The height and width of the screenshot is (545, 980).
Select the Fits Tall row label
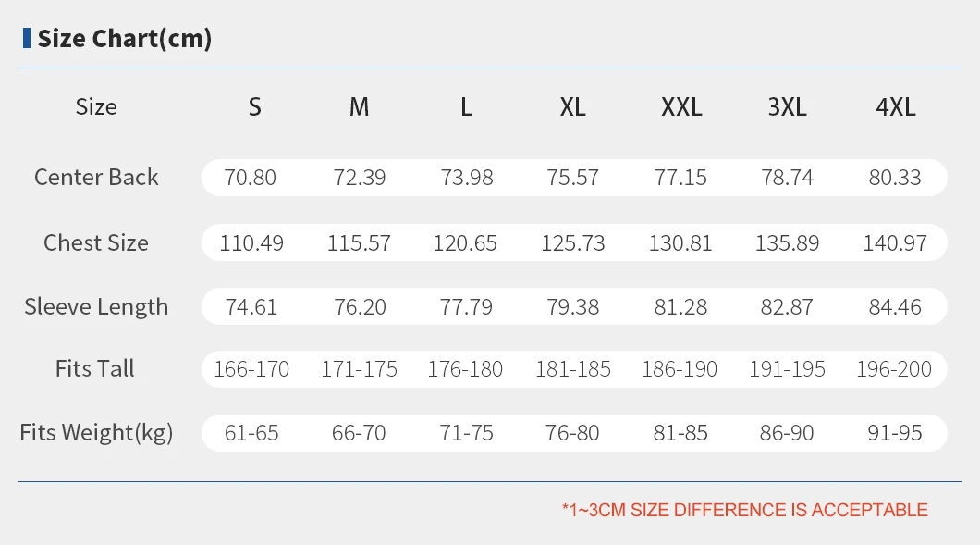95,368
